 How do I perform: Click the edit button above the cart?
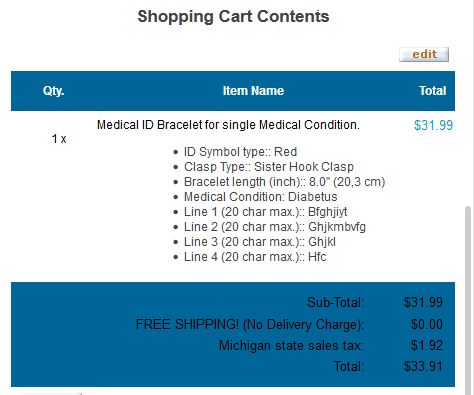[424, 54]
